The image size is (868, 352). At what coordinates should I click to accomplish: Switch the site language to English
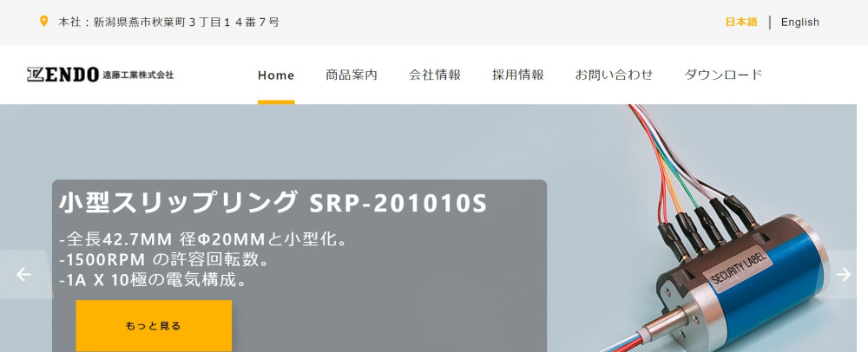tap(799, 23)
